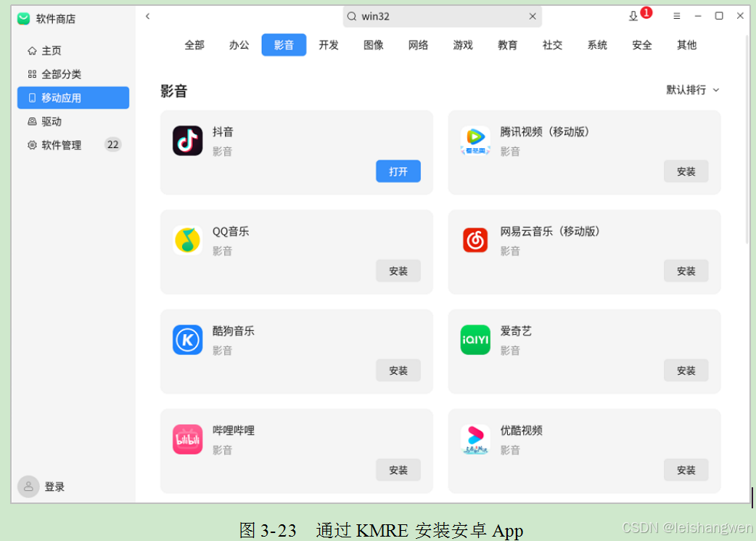The image size is (756, 541).
Task: Click the 爱奇艺 title text
Action: click(x=516, y=330)
